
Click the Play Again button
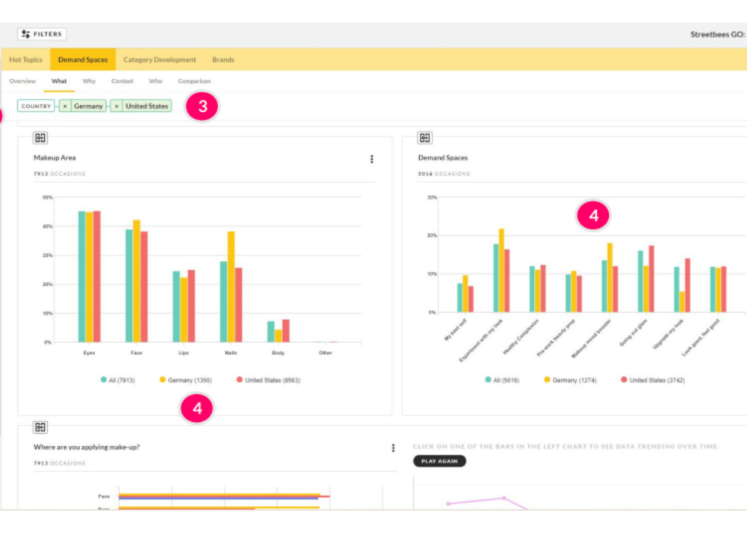(x=439, y=461)
